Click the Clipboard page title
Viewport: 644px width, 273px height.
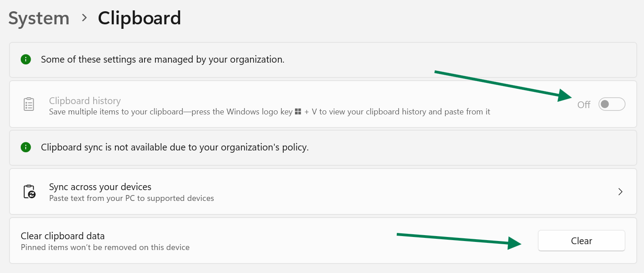tap(139, 18)
